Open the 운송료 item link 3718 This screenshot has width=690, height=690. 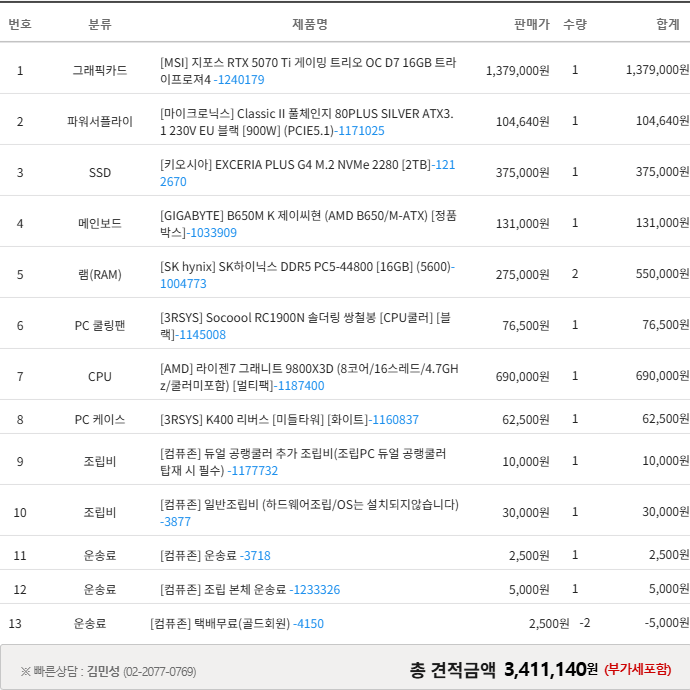coord(256,555)
